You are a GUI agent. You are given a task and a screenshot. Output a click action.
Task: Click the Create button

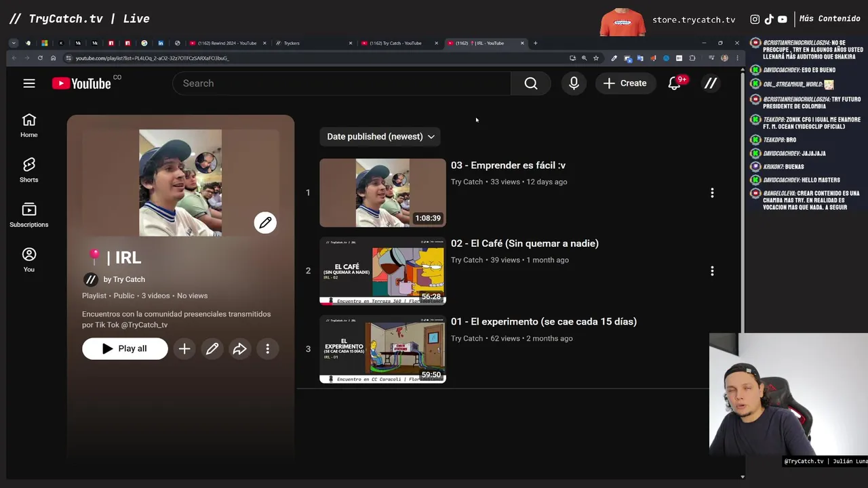(625, 83)
